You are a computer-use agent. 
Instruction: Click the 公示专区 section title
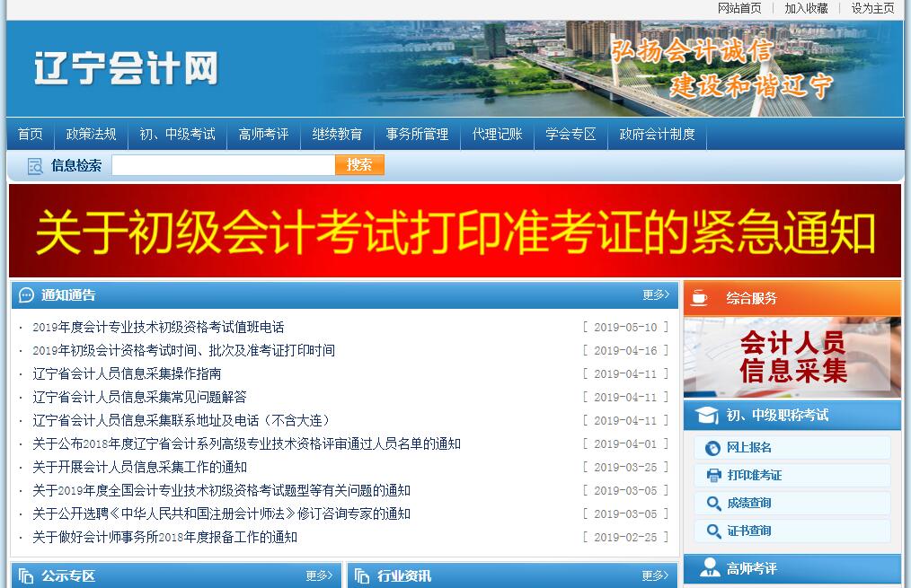[68, 575]
